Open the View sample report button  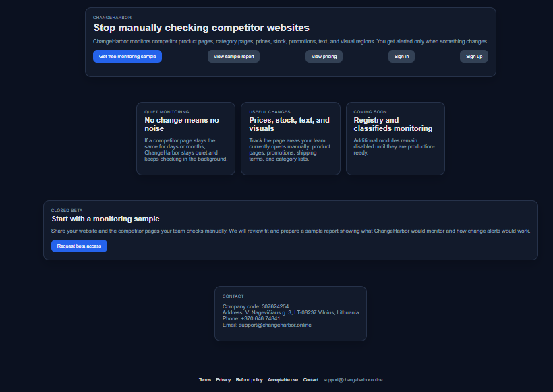pos(233,57)
